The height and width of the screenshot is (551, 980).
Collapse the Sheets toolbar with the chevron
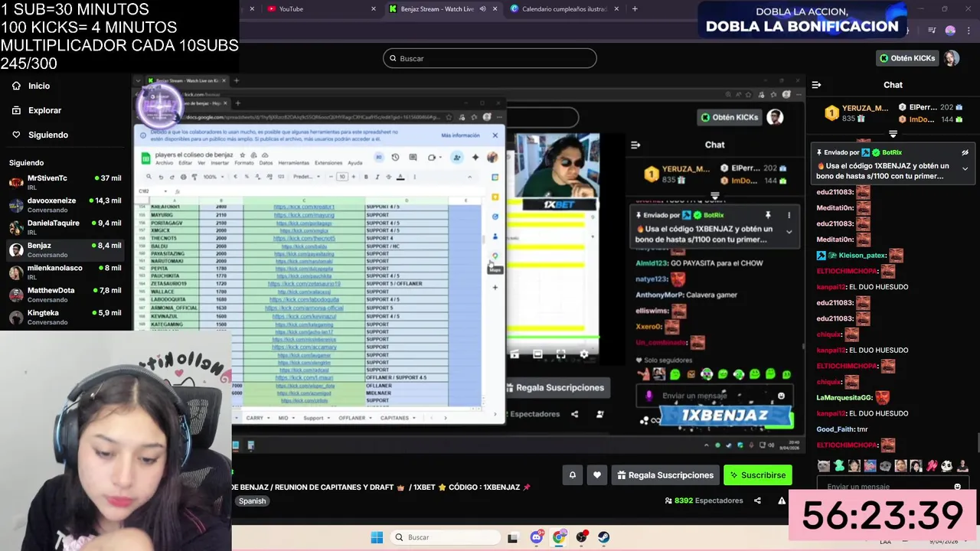(x=469, y=177)
